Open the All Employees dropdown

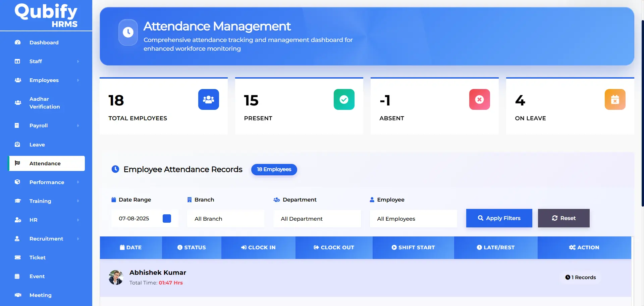pyautogui.click(x=413, y=219)
